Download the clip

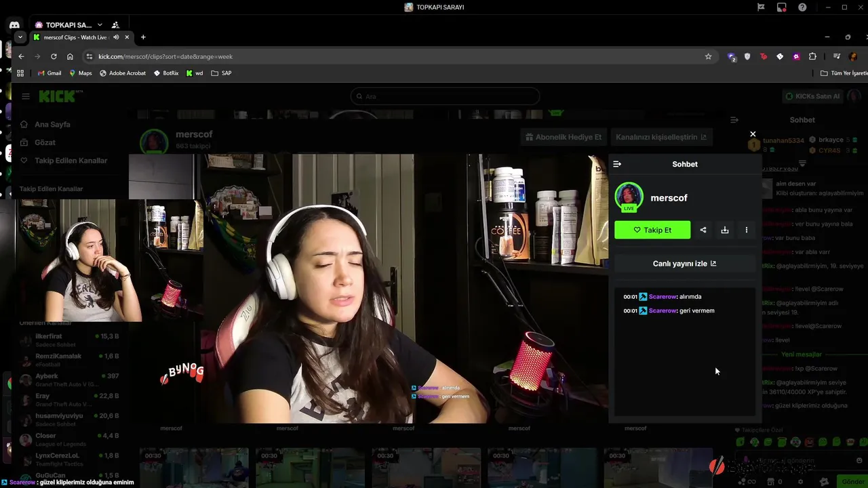point(725,230)
